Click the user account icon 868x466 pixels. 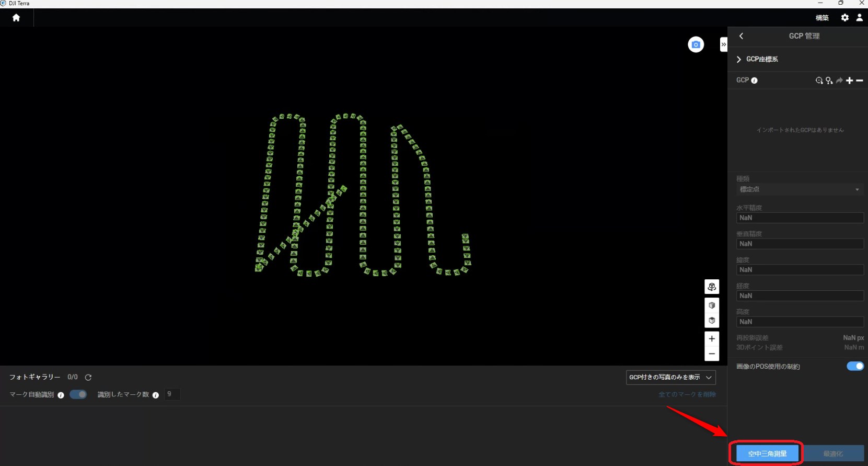[859, 18]
